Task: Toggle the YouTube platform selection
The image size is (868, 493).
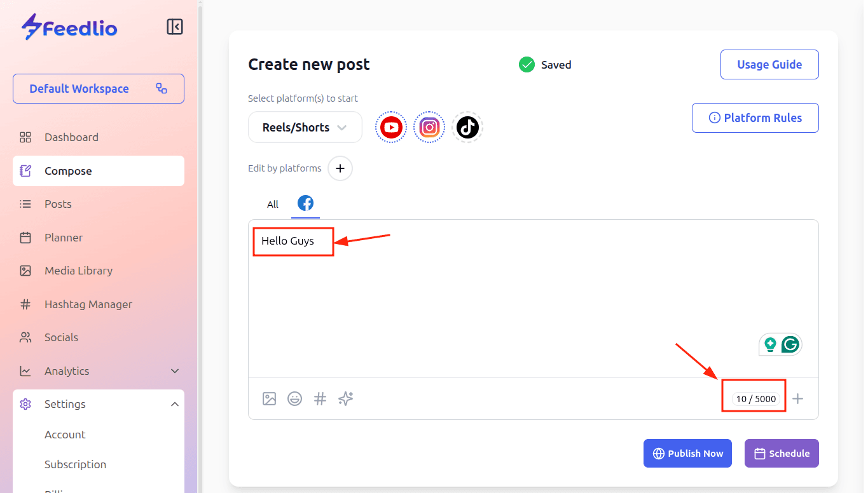Action: [391, 128]
